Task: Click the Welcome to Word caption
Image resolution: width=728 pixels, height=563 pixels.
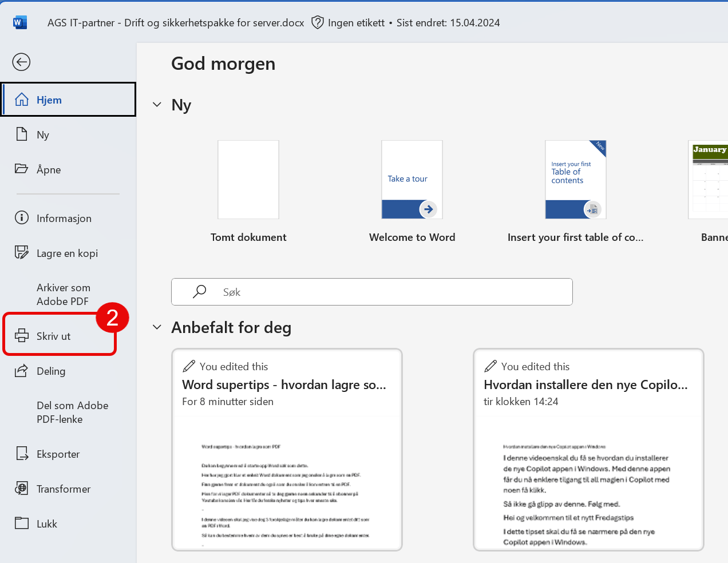Action: pos(412,237)
